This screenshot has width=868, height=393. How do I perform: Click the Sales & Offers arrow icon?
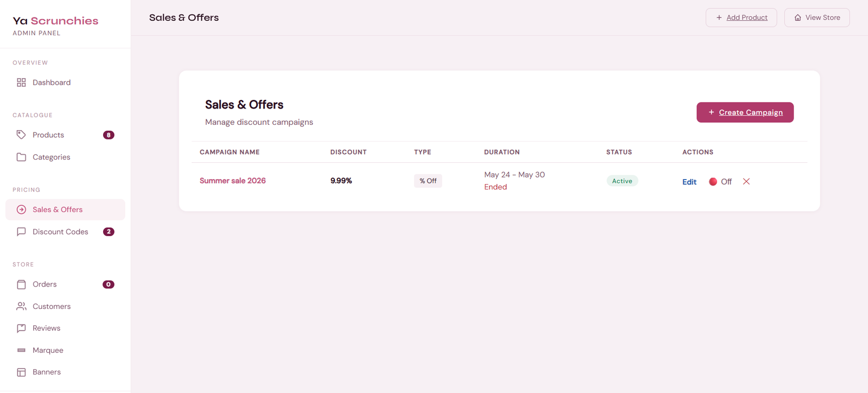[21, 210]
